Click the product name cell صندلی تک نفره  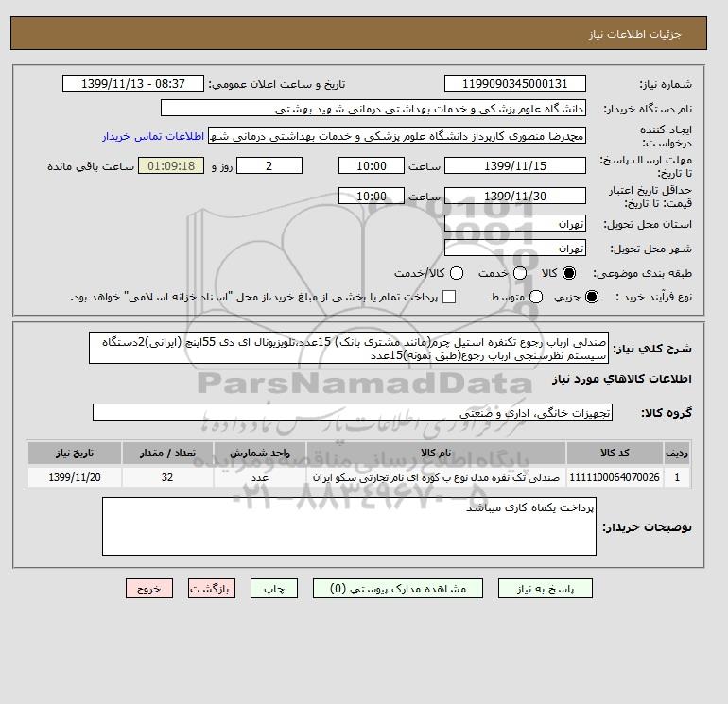[x=436, y=477]
